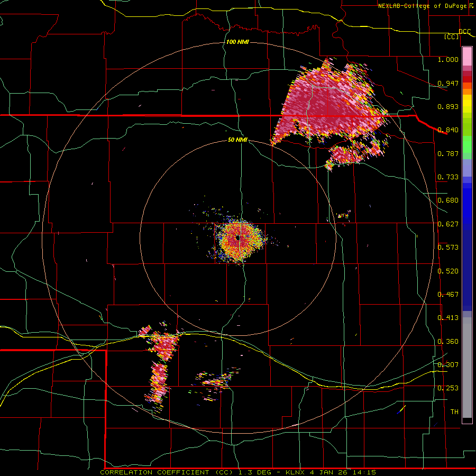476x476 pixels.
Task: Click the gray lower segment of the color bar
Action: [467, 368]
